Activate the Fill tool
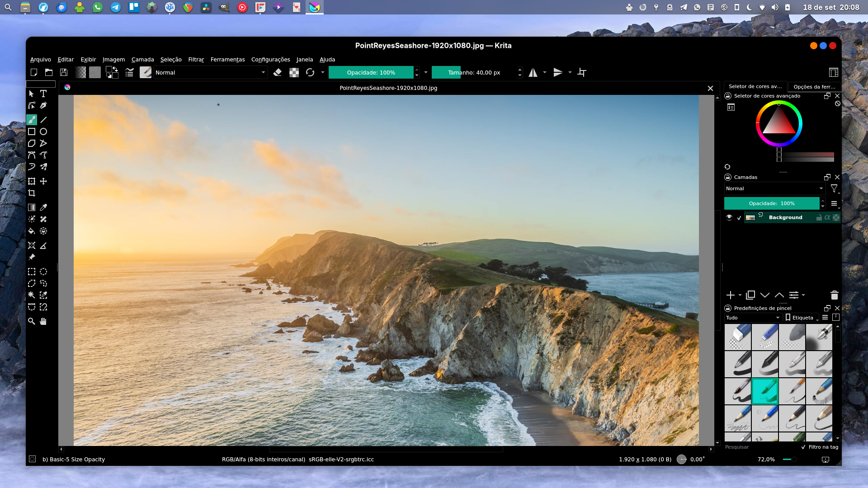 (32, 231)
